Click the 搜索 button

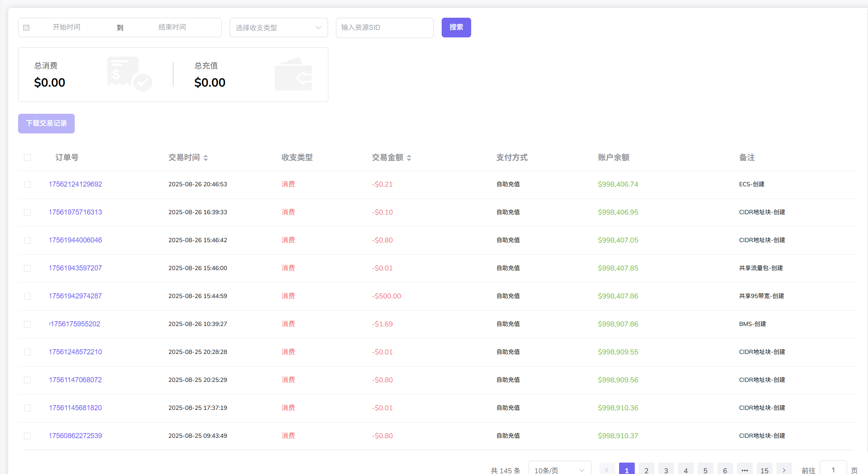(456, 28)
